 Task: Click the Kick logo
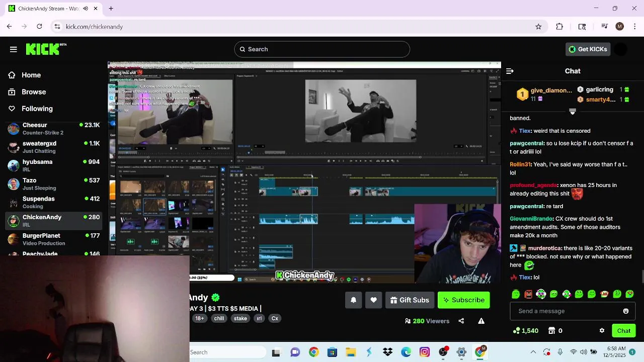tap(46, 49)
